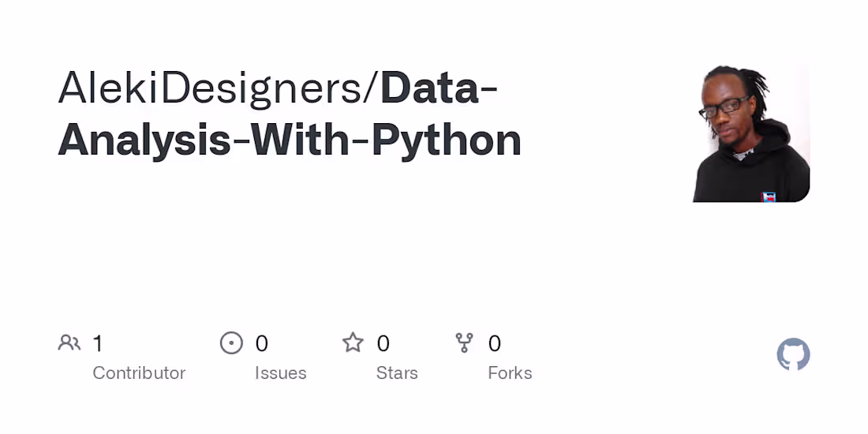Click the Contributor label
868x434 pixels.
click(139, 372)
